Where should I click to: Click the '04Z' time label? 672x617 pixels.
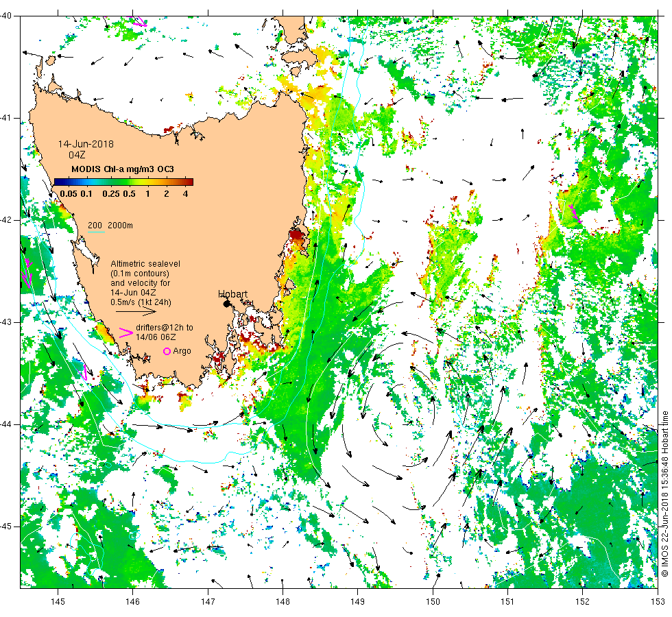(77, 155)
